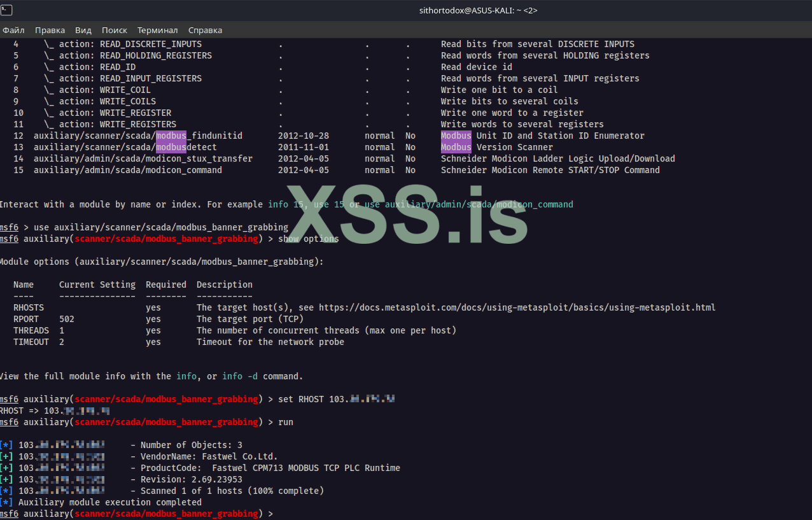The width and height of the screenshot is (812, 520).
Task: Click the 'run' command text
Action: (x=286, y=422)
